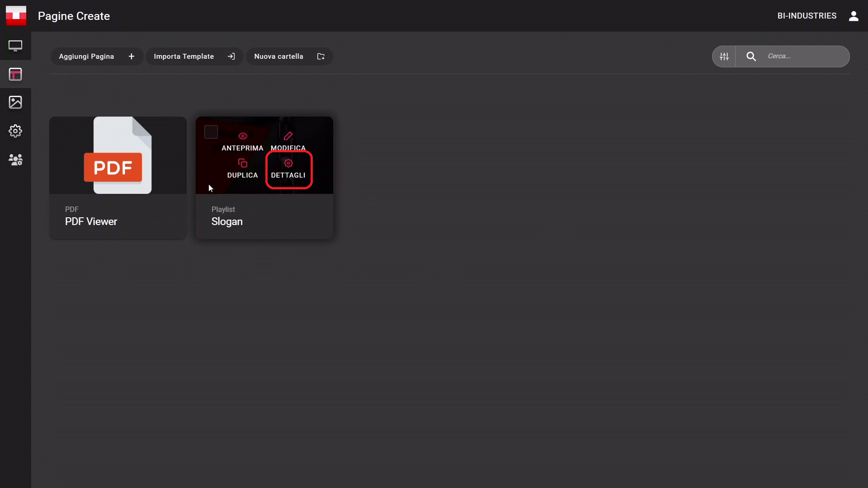Click the app logo in top-left
This screenshot has width=868, height=488.
click(x=16, y=16)
